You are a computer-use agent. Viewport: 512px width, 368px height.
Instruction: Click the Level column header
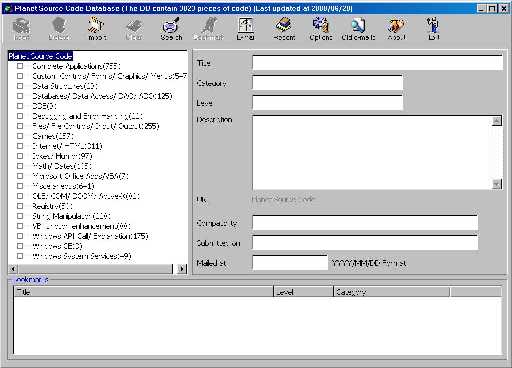[303, 292]
